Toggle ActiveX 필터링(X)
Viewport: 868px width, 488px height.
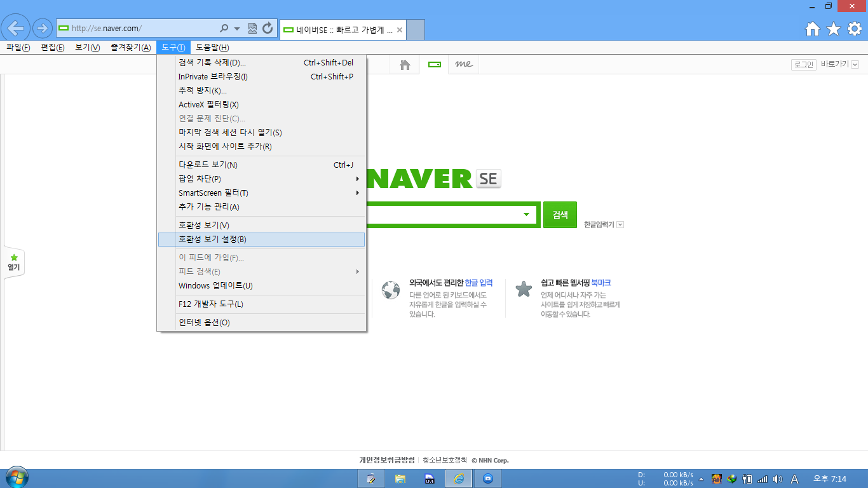pyautogui.click(x=262, y=104)
